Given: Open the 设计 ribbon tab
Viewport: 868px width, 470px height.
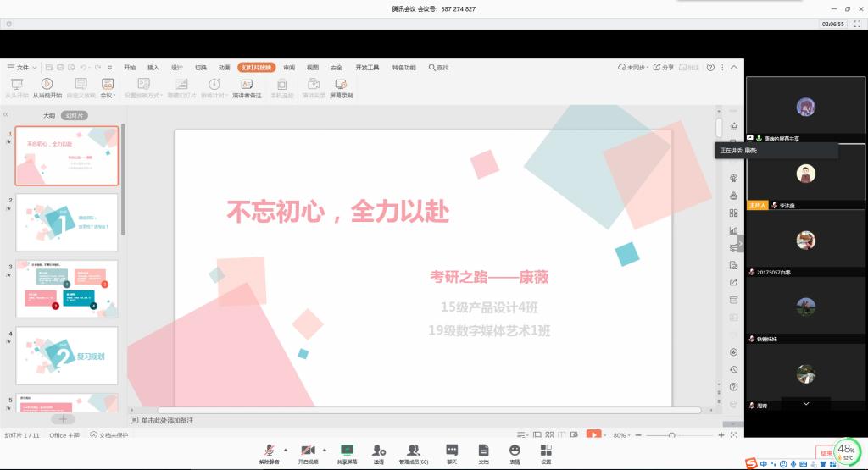Looking at the screenshot, I should click(x=177, y=68).
